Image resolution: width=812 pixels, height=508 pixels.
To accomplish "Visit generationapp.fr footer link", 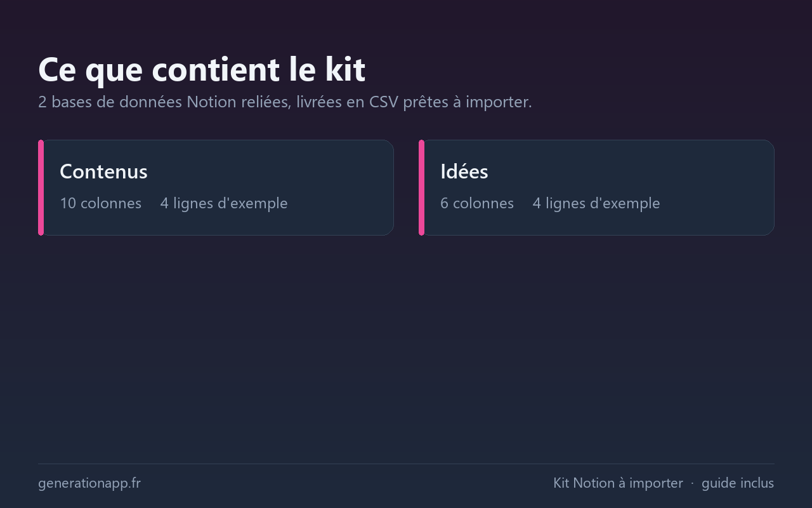I will (89, 483).
